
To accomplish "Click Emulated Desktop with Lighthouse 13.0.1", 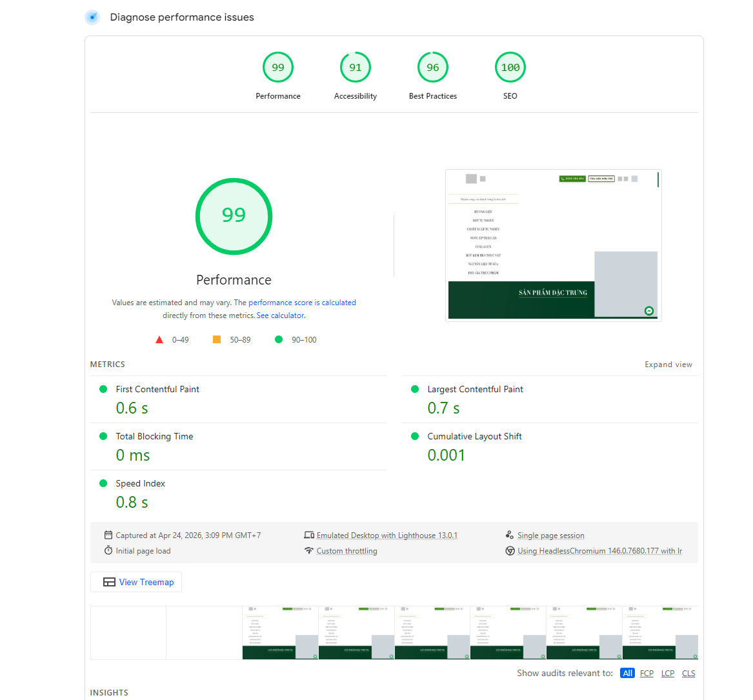I will click(387, 535).
